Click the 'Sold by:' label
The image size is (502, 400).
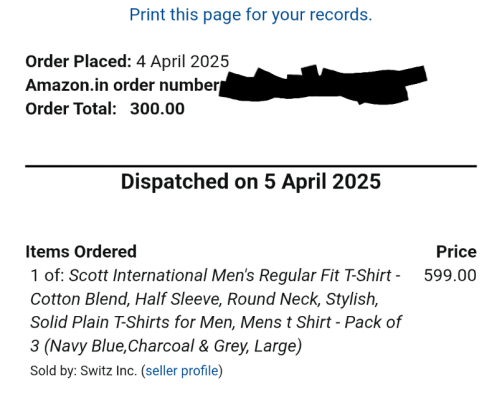[x=53, y=371]
